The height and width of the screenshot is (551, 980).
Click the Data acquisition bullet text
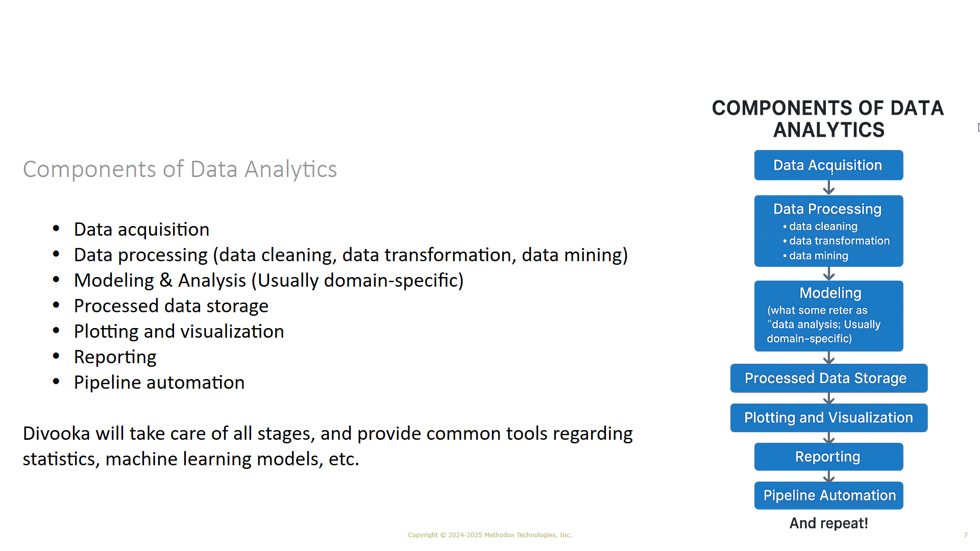(142, 230)
